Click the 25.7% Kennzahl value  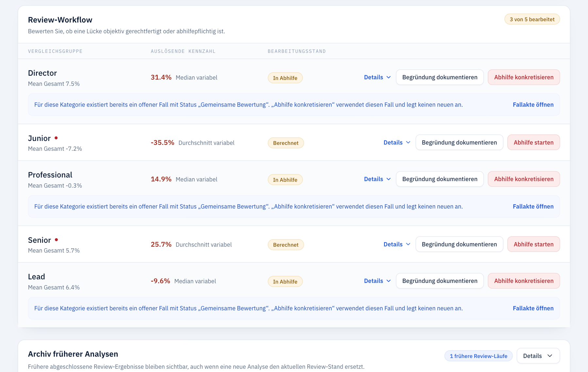tap(161, 244)
